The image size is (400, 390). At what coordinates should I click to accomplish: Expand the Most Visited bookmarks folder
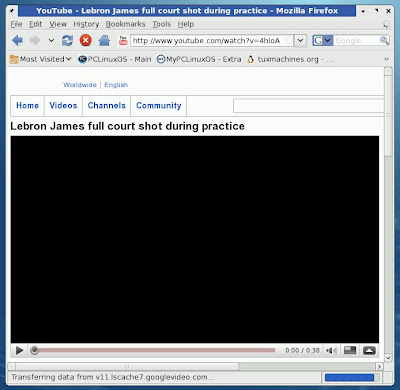coord(41,59)
